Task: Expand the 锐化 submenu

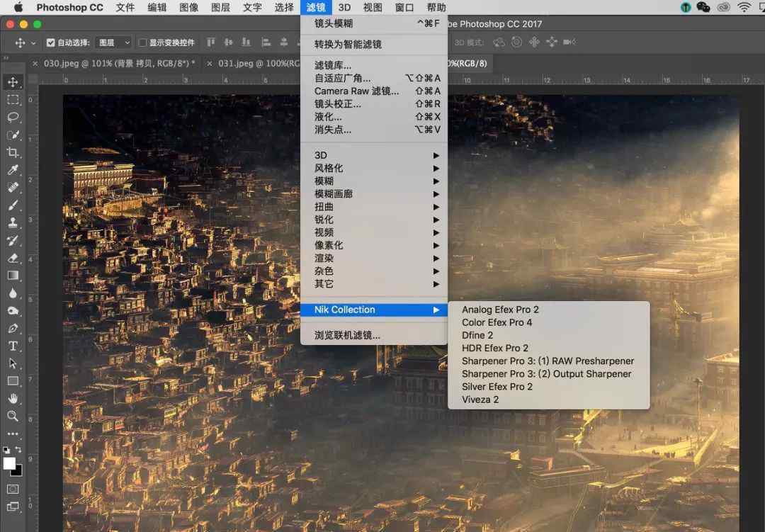Action: click(x=374, y=220)
